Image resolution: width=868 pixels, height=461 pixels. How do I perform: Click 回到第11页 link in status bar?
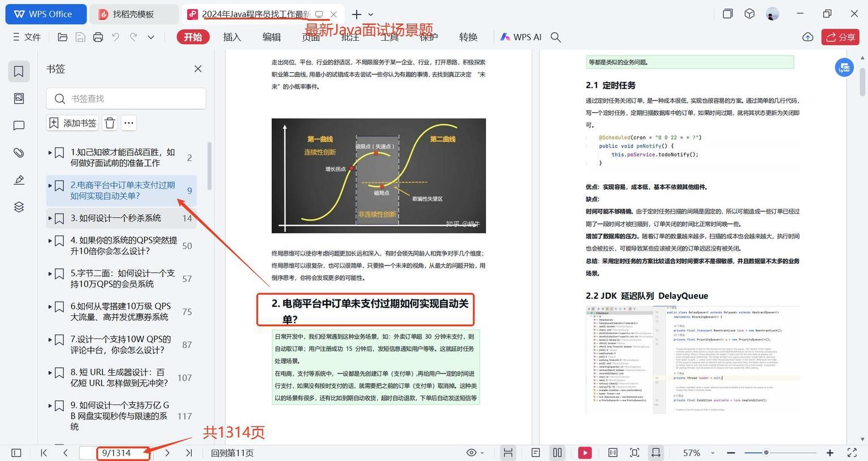pos(232,453)
